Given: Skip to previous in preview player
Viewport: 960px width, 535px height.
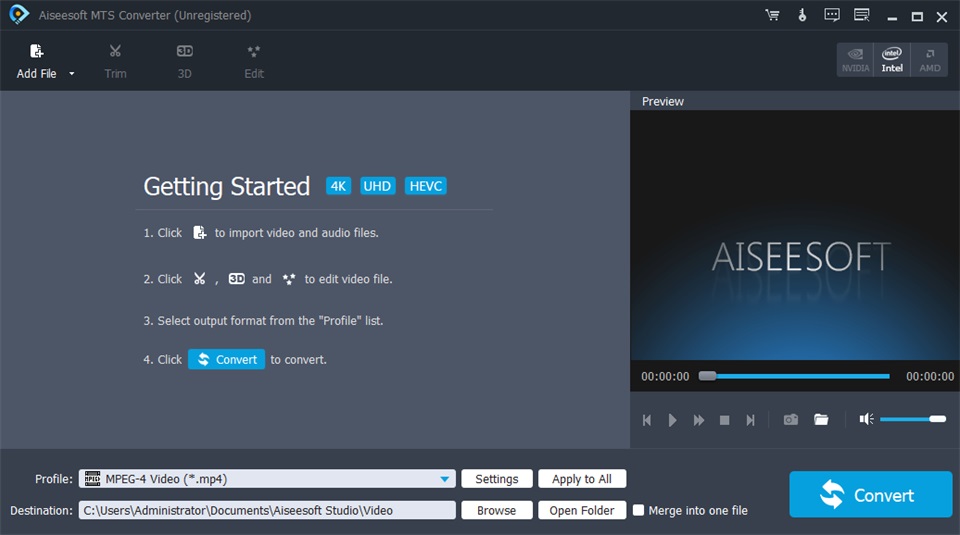Looking at the screenshot, I should [x=647, y=420].
